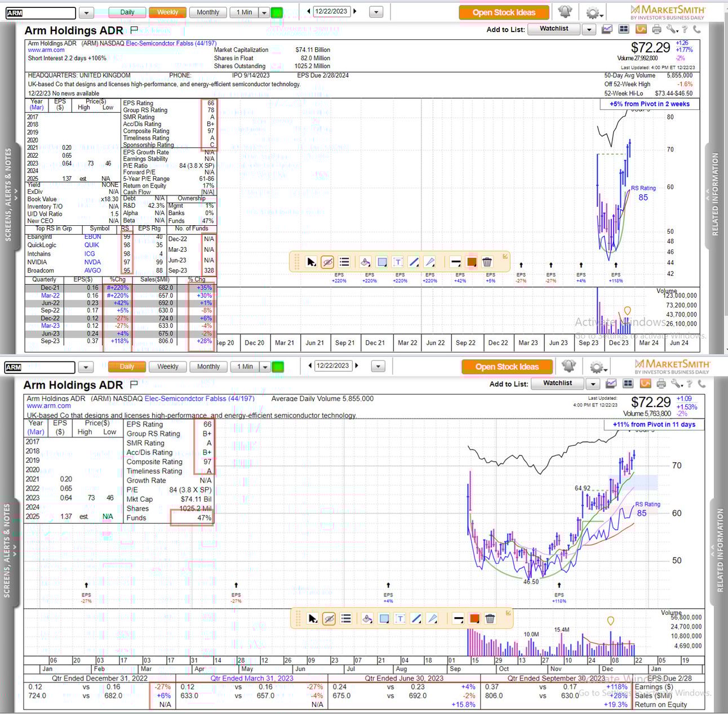This screenshot has width=728, height=714.
Task: Open blue rectangle shape swatch in daily toolbar
Action: 384,618
